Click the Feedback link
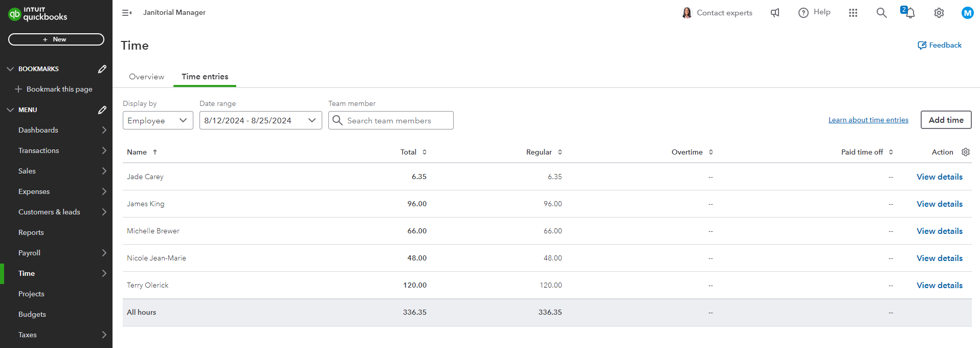980x348 pixels. click(x=939, y=45)
